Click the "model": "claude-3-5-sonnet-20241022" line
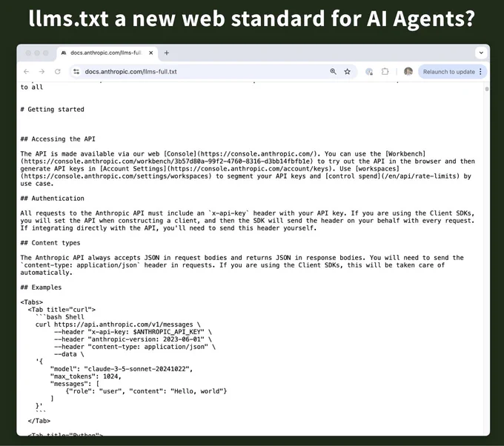This screenshot has height=446, width=504. click(x=122, y=369)
